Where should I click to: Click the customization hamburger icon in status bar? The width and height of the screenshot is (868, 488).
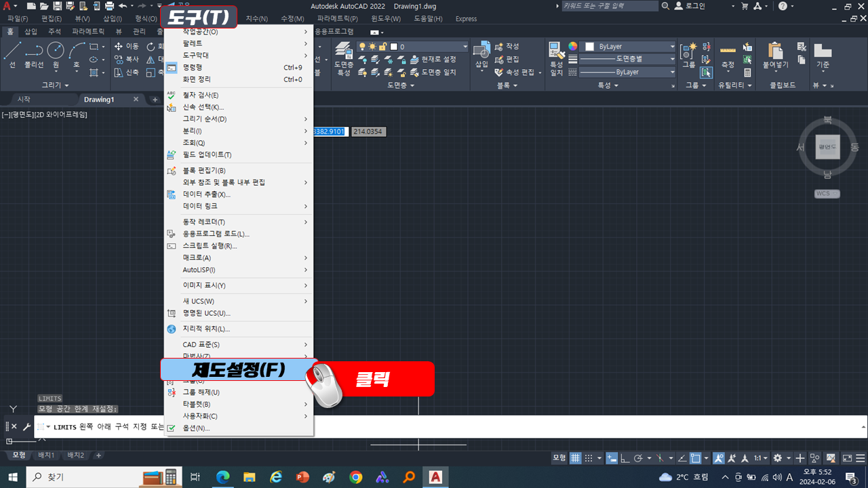click(x=862, y=458)
